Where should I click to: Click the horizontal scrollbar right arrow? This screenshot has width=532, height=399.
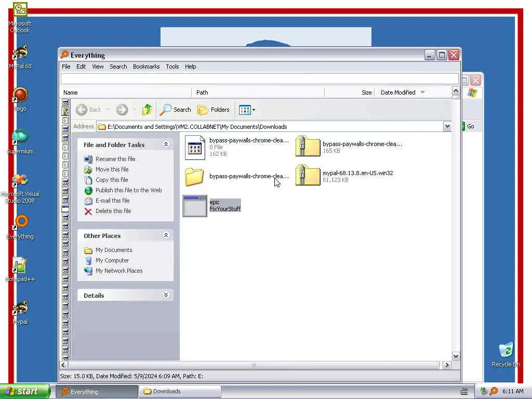447,365
